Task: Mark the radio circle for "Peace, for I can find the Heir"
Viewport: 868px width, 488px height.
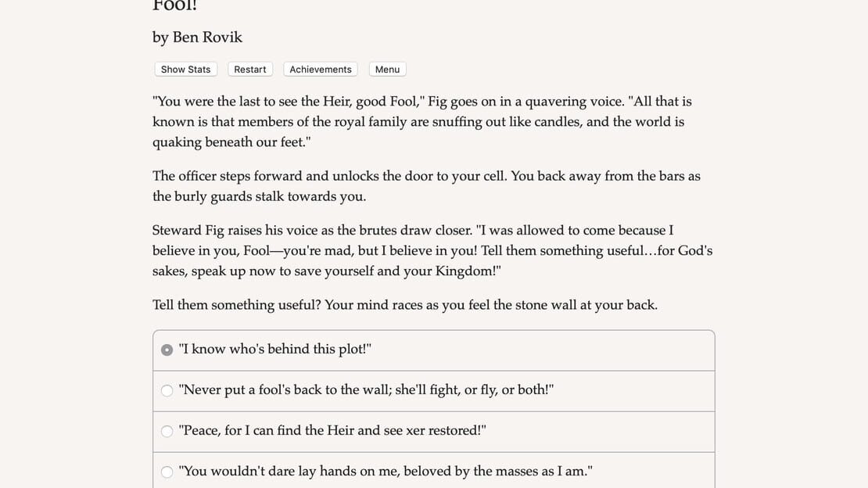Action: (x=167, y=431)
